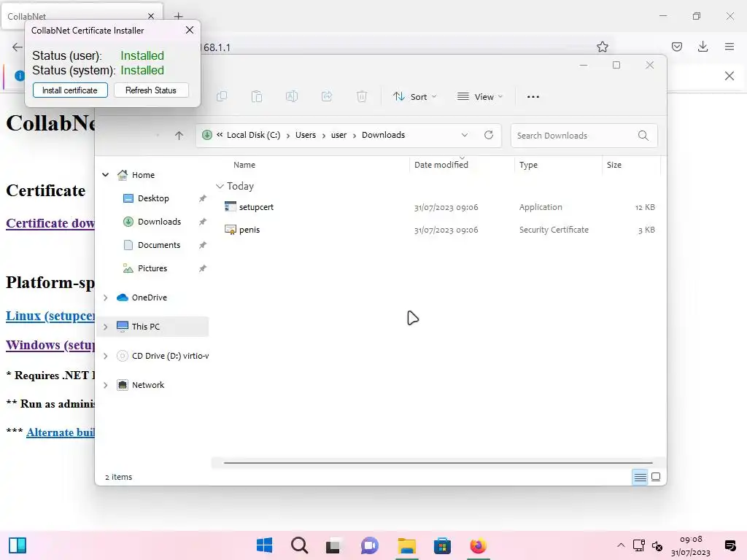Open the View dropdown menu
The height and width of the screenshot is (560, 747).
(x=479, y=97)
